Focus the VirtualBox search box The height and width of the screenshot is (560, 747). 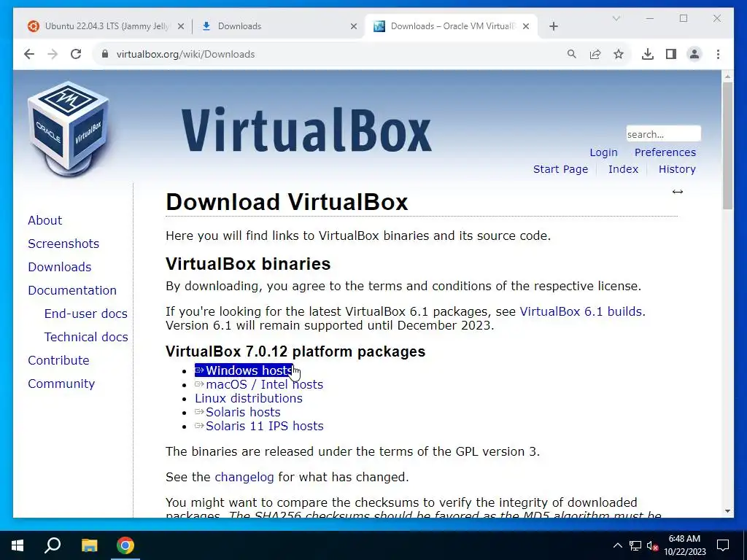click(663, 134)
